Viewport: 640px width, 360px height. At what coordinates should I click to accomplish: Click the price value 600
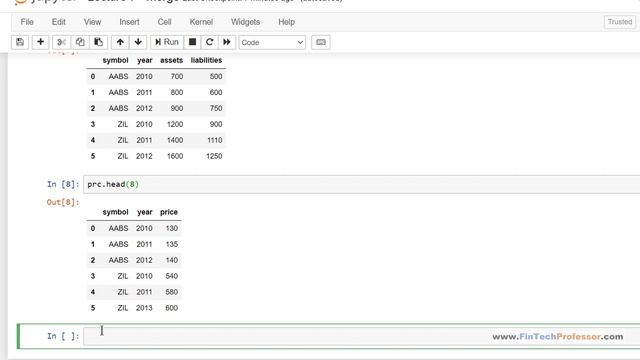click(x=171, y=308)
